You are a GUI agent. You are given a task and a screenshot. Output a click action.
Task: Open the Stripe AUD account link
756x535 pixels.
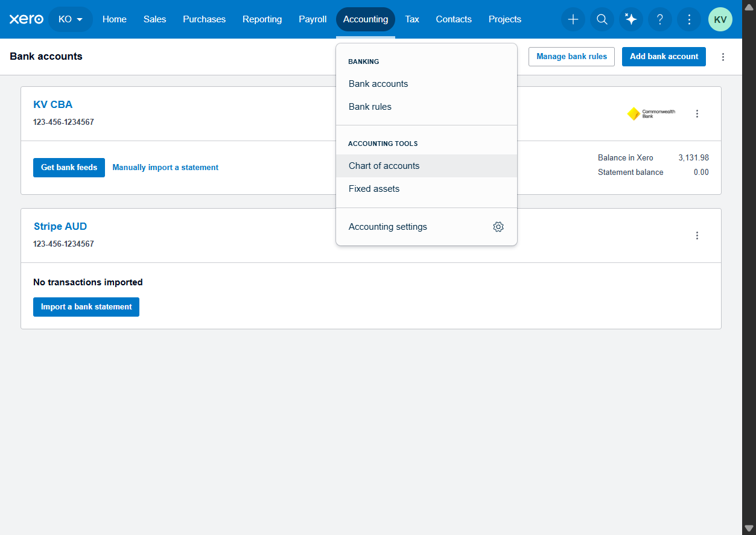[60, 227]
